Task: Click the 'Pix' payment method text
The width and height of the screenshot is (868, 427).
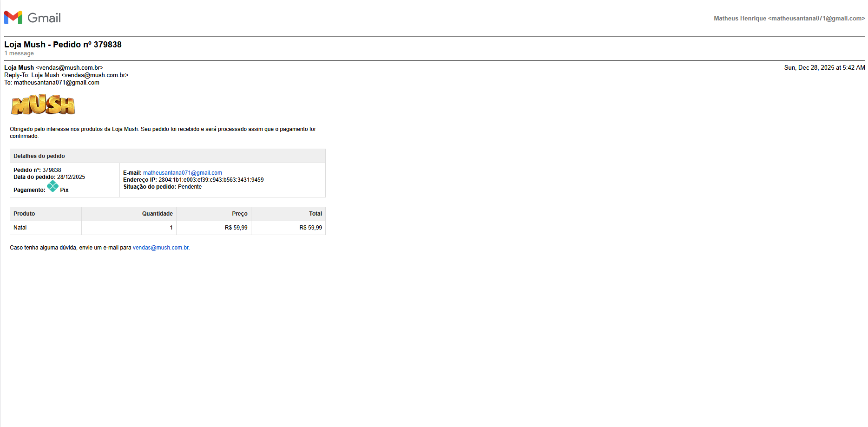Action: pos(64,190)
